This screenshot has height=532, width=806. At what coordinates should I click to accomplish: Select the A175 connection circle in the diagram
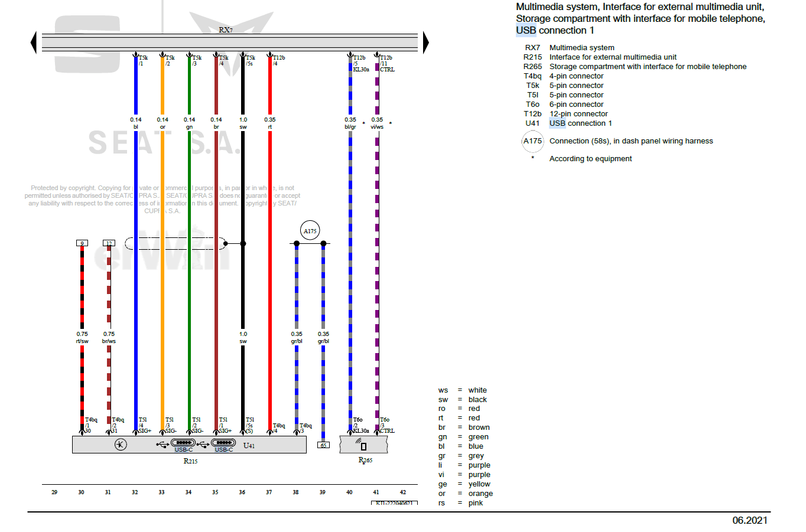click(x=310, y=231)
